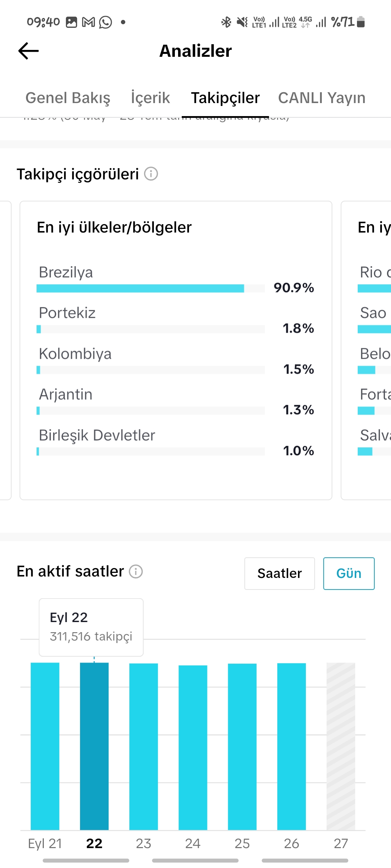Viewport: 391px width, 868px height.
Task: Select the striped bar for day 27
Action: (x=341, y=746)
